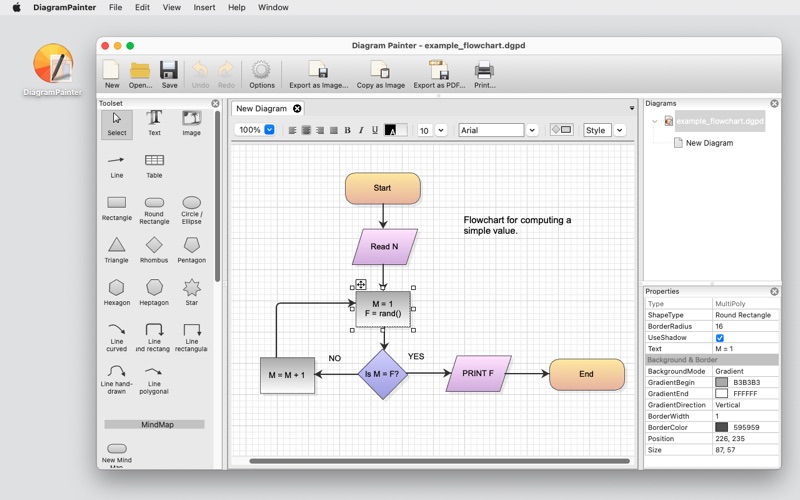Open the View menu
Image resolution: width=800 pixels, height=500 pixels.
tap(171, 7)
